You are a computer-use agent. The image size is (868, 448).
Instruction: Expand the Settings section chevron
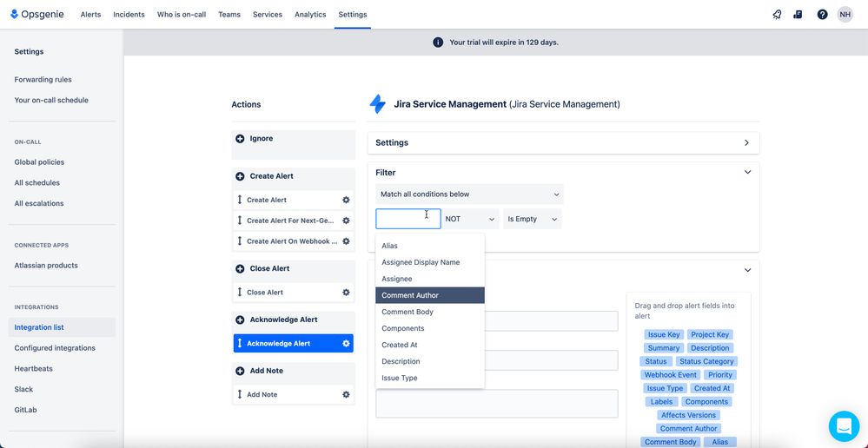tap(746, 142)
